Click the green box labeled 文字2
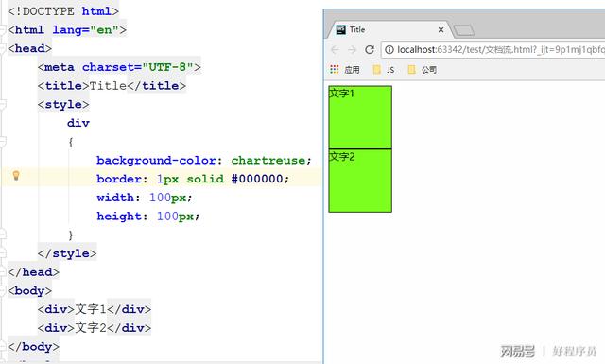The image size is (605, 364). 360,181
